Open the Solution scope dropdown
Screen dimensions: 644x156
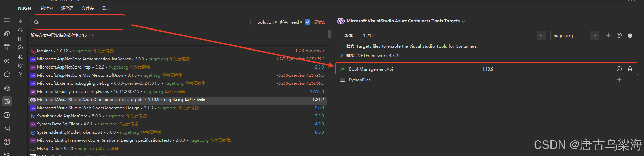(x=267, y=22)
